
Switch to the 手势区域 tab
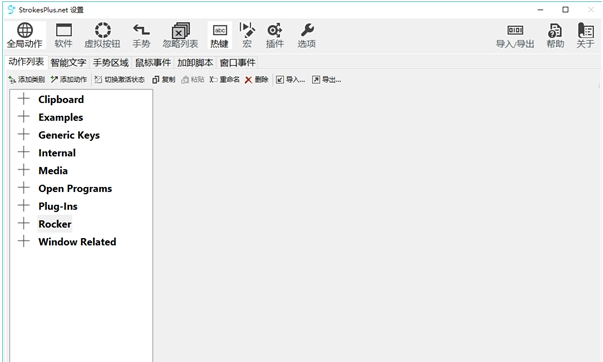[x=111, y=62]
